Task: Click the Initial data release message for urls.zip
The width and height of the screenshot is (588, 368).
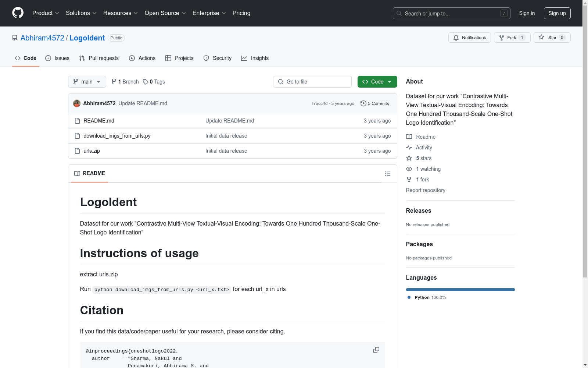Action: [x=226, y=151]
